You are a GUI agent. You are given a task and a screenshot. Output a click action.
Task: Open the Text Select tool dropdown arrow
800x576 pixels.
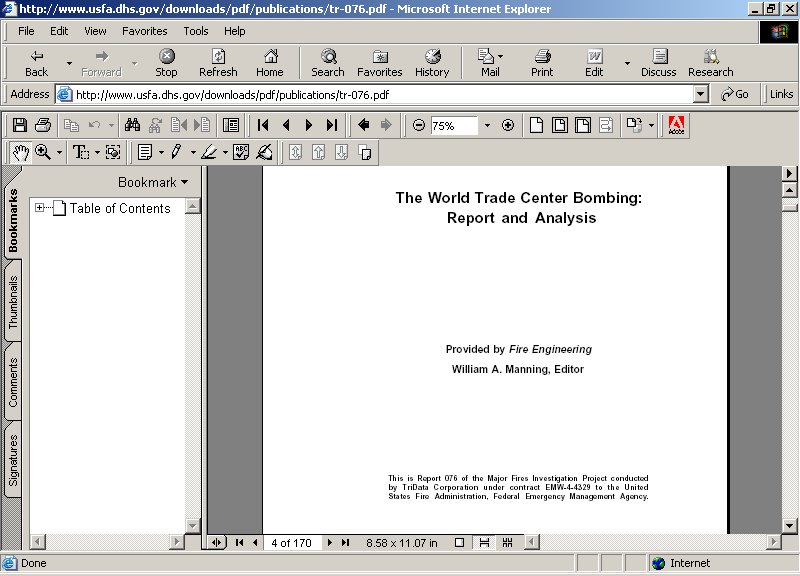pyautogui.click(x=97, y=152)
